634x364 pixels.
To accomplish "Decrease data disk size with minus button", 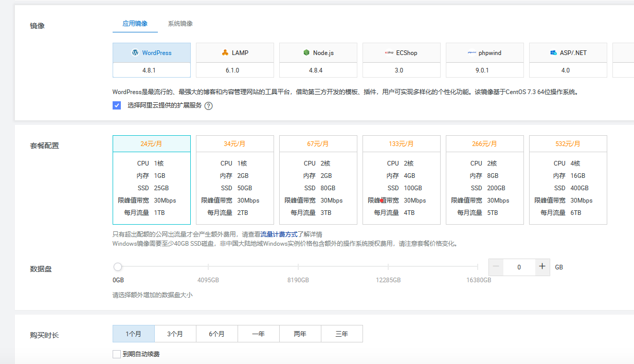I will coord(496,267).
